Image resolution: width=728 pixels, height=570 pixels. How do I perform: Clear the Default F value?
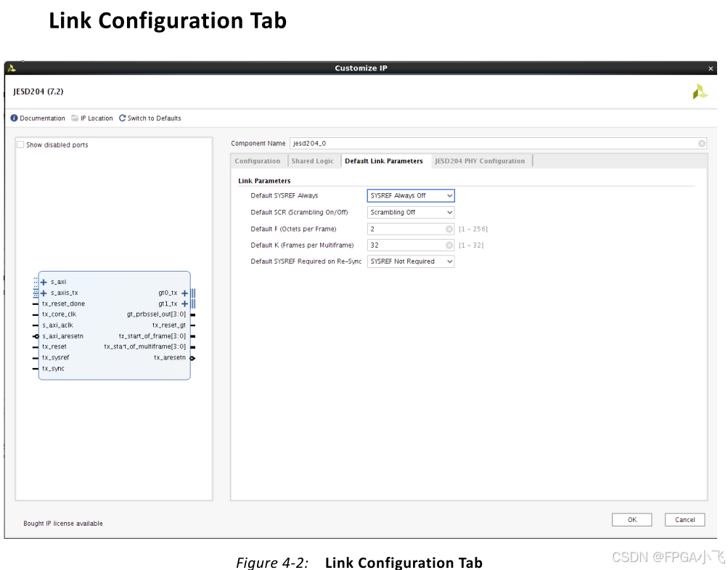click(x=449, y=229)
